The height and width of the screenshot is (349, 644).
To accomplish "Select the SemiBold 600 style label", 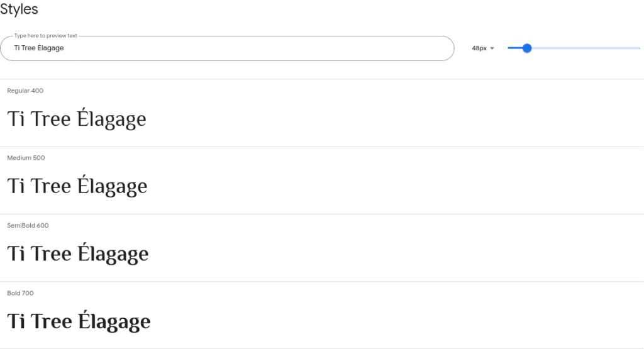I will point(28,225).
